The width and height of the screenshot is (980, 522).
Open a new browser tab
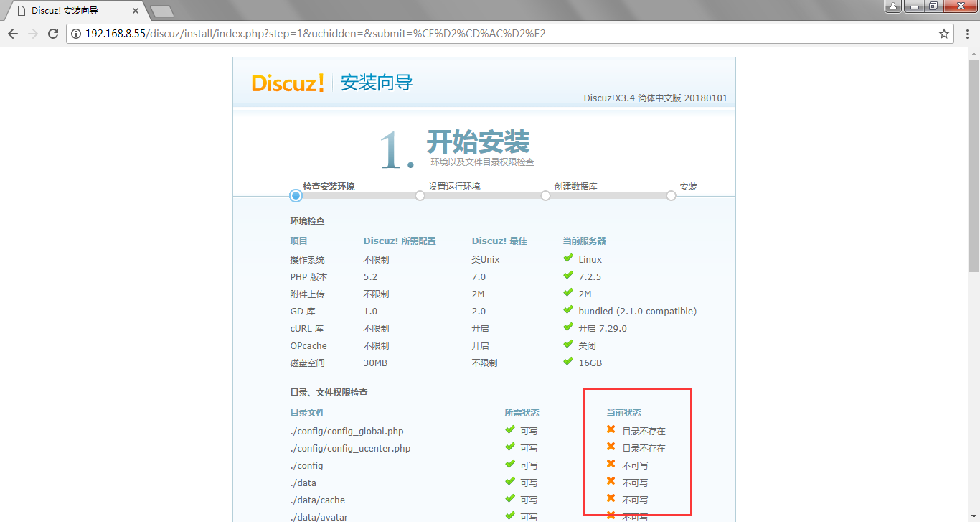click(162, 11)
